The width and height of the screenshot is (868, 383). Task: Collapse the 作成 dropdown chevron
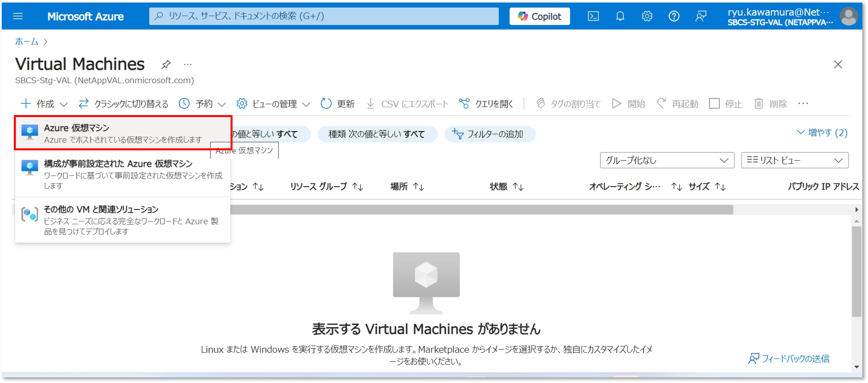click(64, 104)
